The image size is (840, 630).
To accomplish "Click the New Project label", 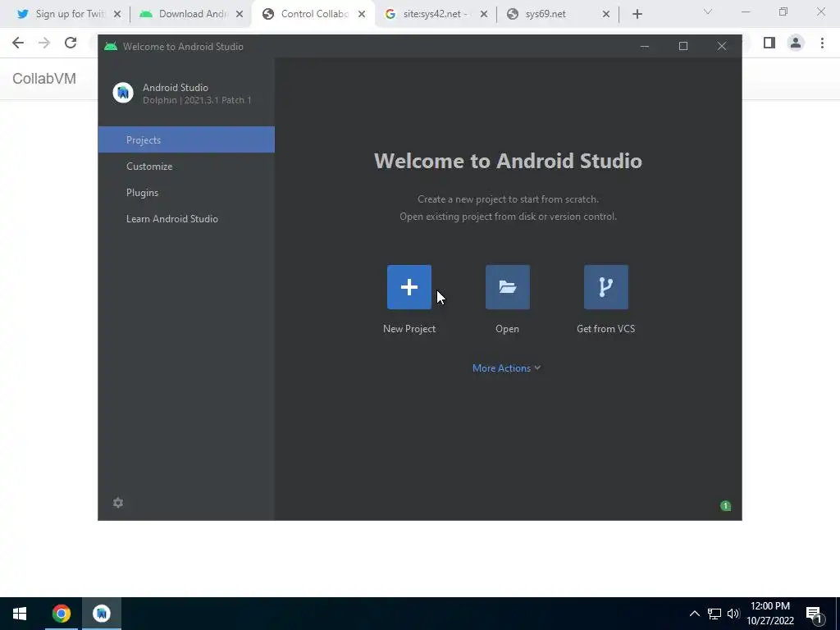I will (409, 329).
